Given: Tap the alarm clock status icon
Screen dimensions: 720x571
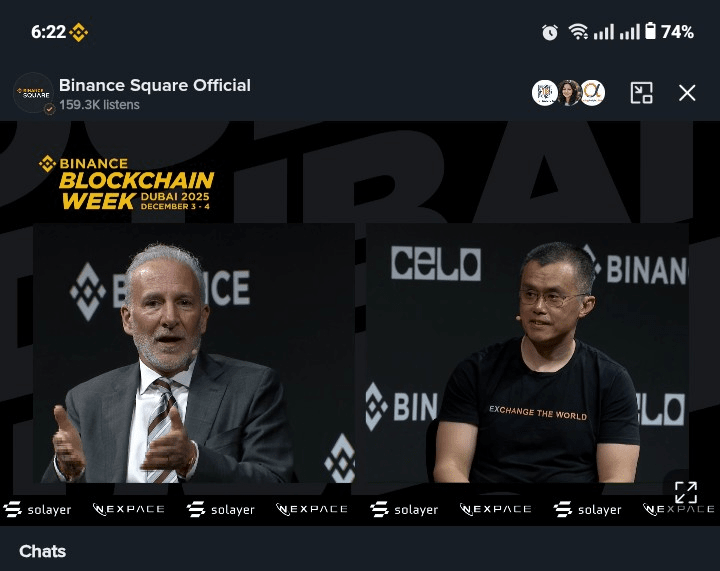Looking at the screenshot, I should pyautogui.click(x=550, y=32).
